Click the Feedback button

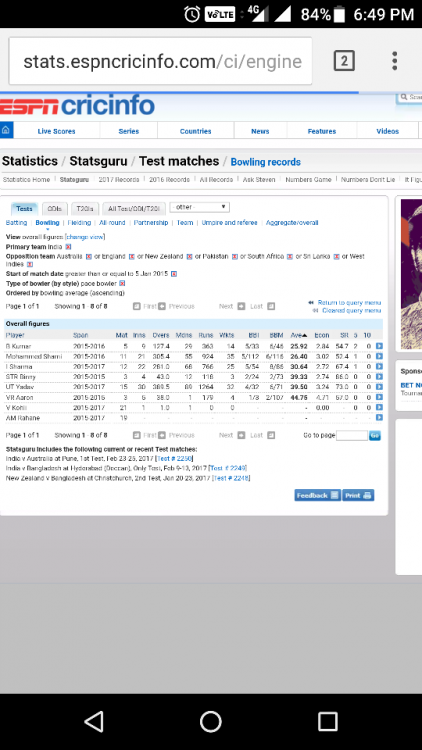point(317,495)
